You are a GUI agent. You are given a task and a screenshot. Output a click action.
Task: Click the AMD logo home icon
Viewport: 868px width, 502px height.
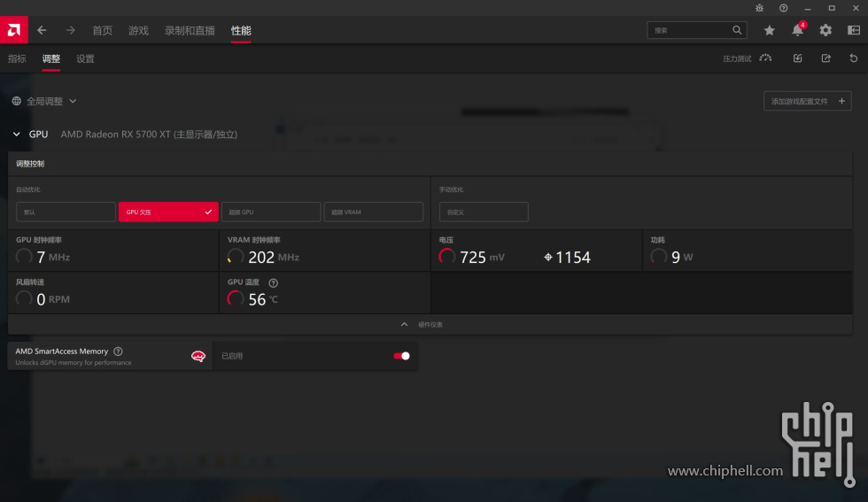14,30
